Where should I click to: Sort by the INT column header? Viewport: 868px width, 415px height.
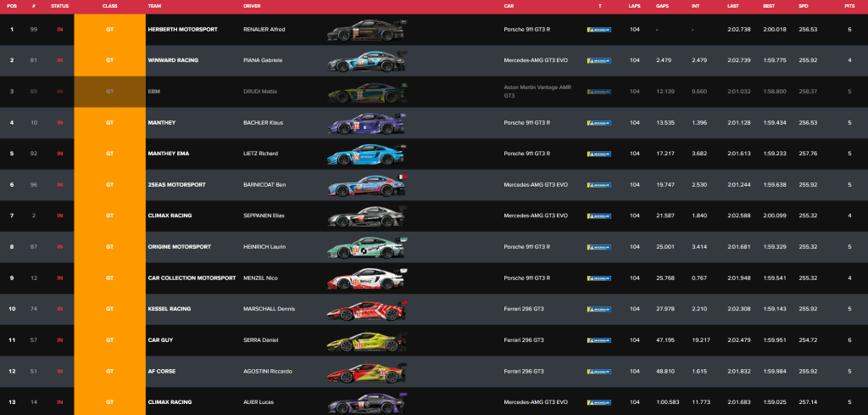click(x=695, y=6)
